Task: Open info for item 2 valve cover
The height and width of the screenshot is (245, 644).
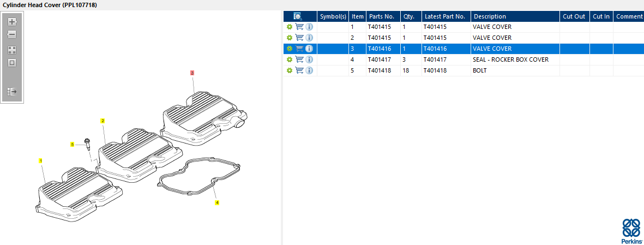Action: 309,38
